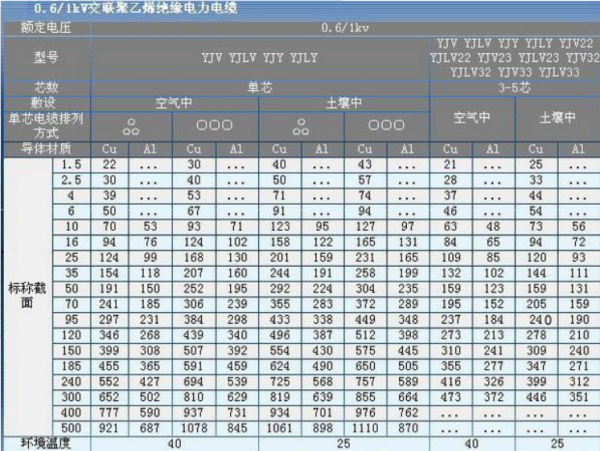Select the value 351 in the 300 row

click(579, 397)
